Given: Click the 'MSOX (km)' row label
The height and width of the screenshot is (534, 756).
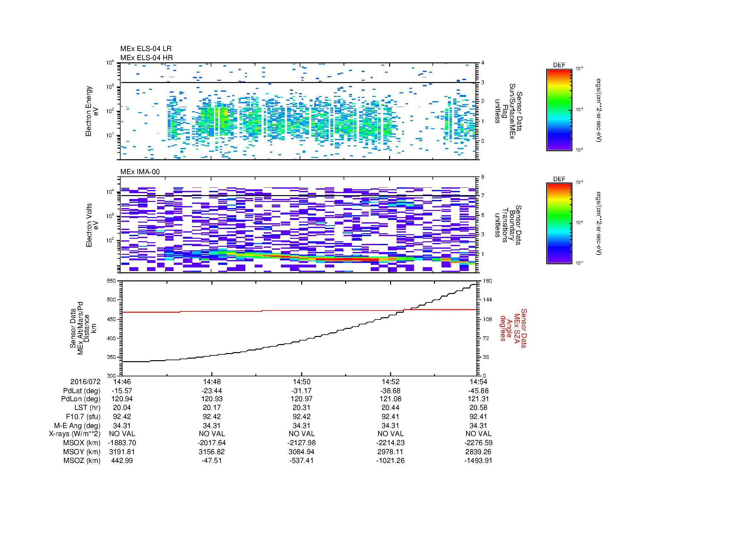Looking at the screenshot, I should pyautogui.click(x=82, y=443).
